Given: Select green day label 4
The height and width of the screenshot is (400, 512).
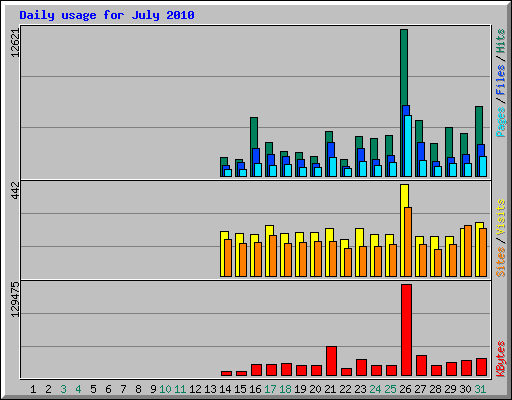Looking at the screenshot, I should click(78, 389).
